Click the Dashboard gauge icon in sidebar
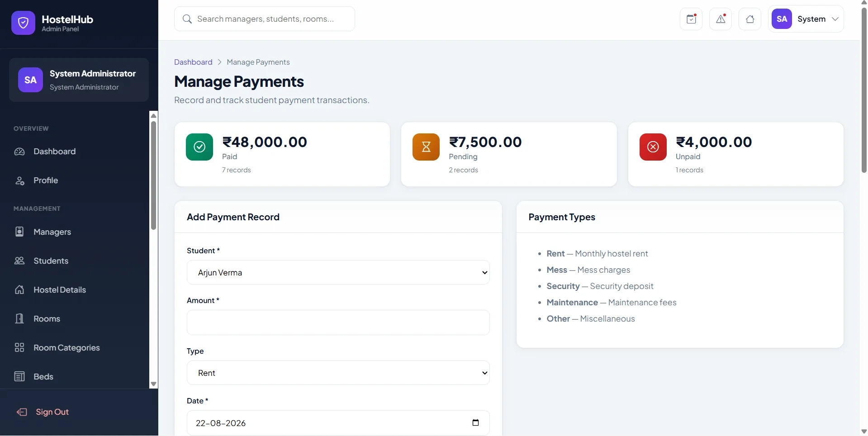The image size is (868, 436). pos(19,152)
